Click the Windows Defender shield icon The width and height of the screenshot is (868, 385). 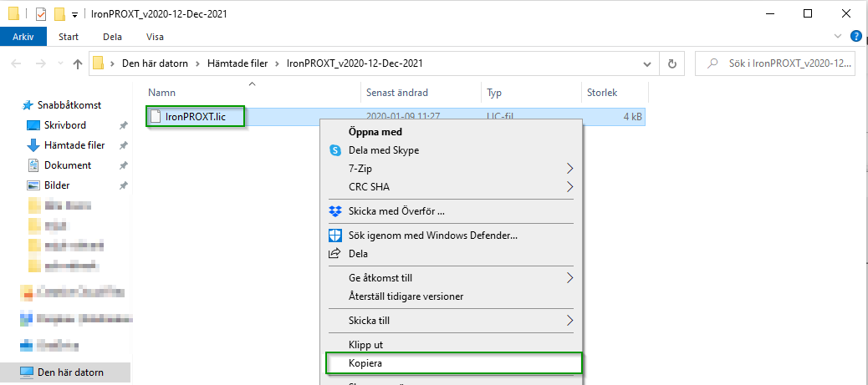click(335, 236)
